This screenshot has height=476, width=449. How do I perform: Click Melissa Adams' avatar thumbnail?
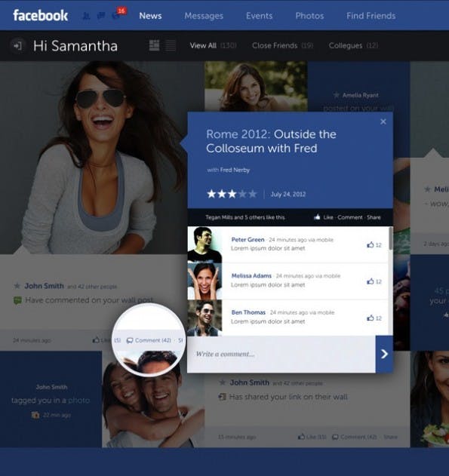point(205,281)
